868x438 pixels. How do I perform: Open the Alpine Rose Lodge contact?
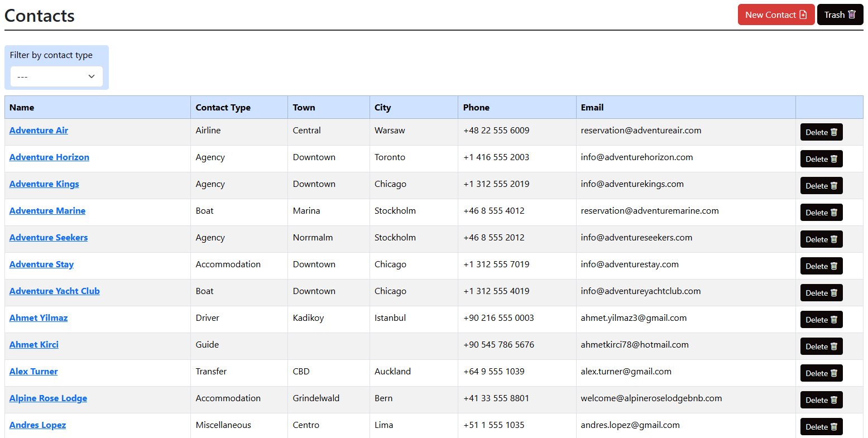(48, 398)
